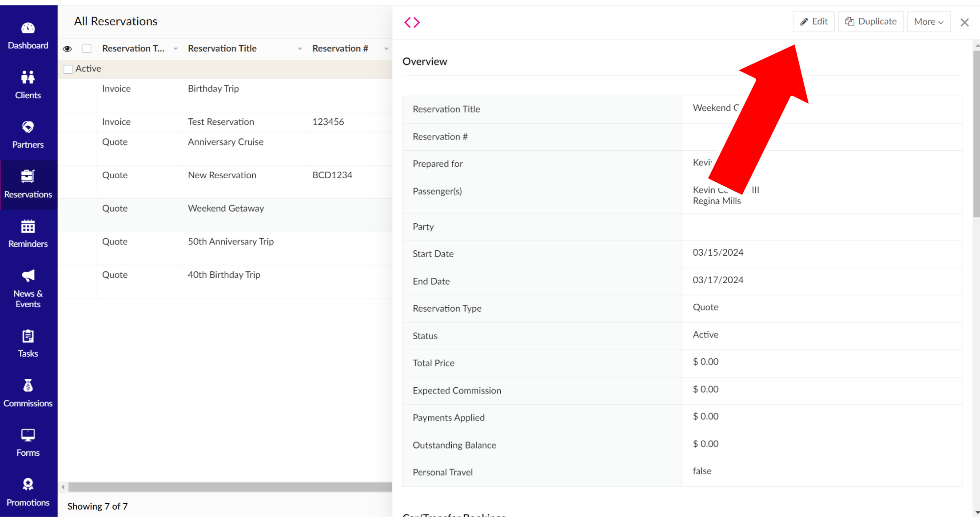
Task: Open Reservation # column dropdown arrow
Action: click(386, 49)
